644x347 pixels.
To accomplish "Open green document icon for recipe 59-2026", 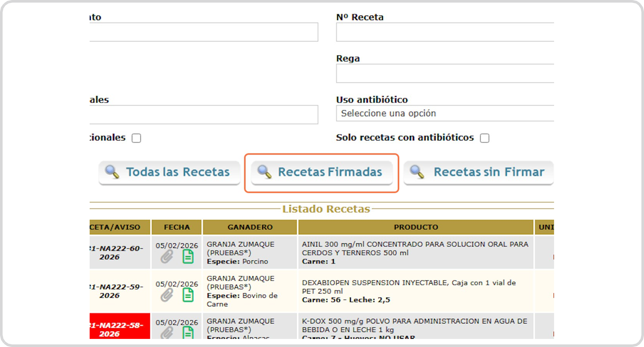I will pos(188,295).
